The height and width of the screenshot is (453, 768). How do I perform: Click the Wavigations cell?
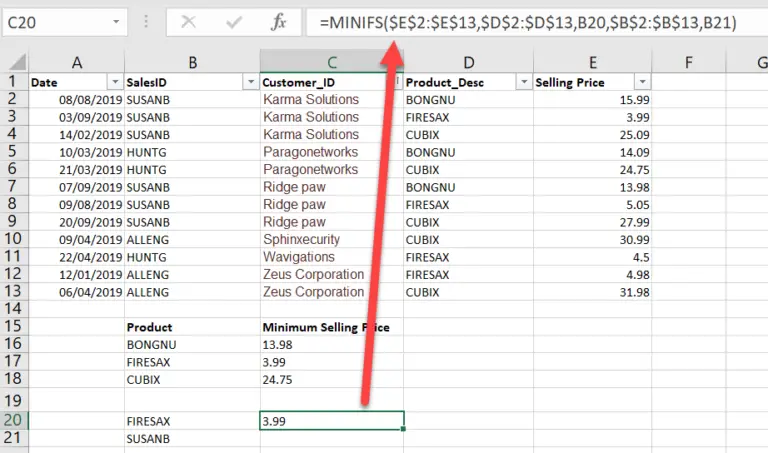(332, 257)
